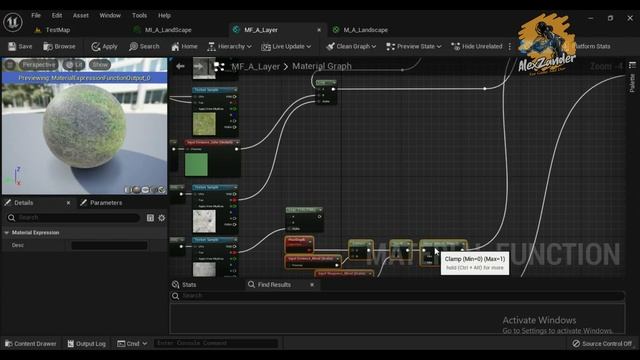Set preview mesh to sphere
The width and height of the screenshot is (640, 360).
click(136, 189)
